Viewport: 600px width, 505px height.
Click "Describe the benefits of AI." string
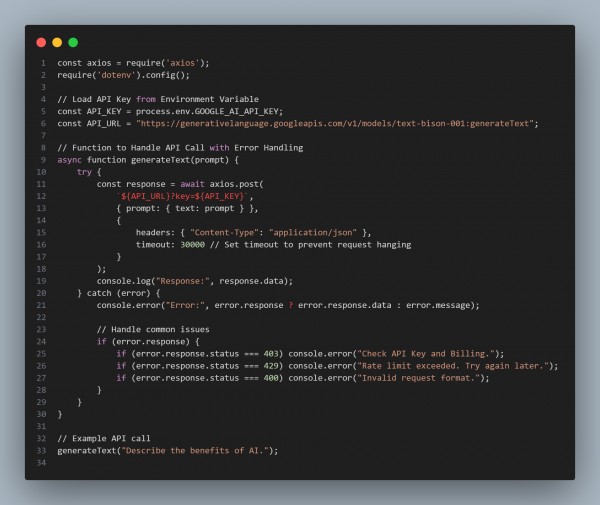[x=195, y=451]
